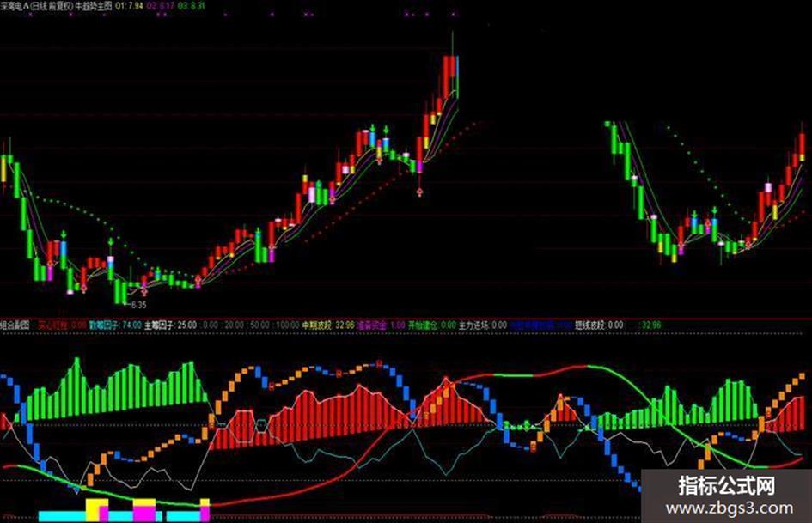Click the 组合副图 sub-chart label
This screenshot has width=812, height=523.
pos(15,325)
